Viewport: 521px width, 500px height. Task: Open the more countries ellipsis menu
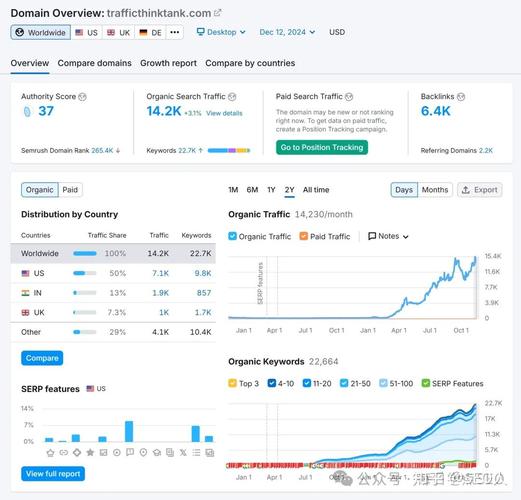click(175, 32)
